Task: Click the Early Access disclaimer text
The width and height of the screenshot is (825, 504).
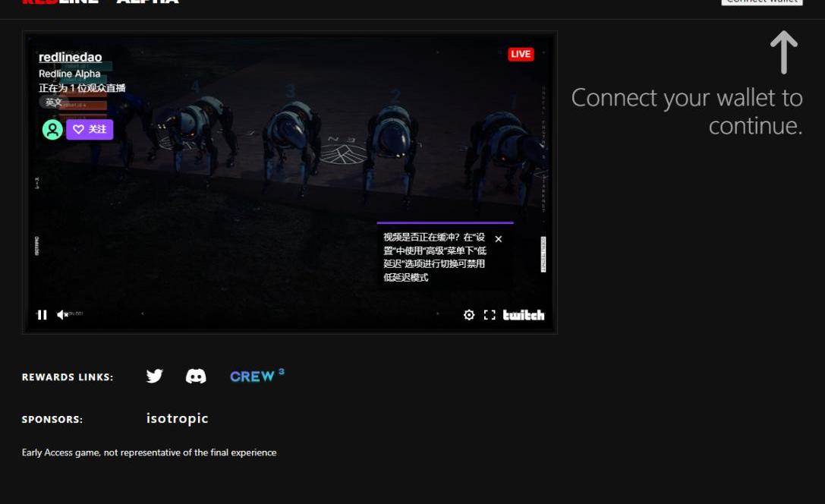Action: (x=149, y=452)
